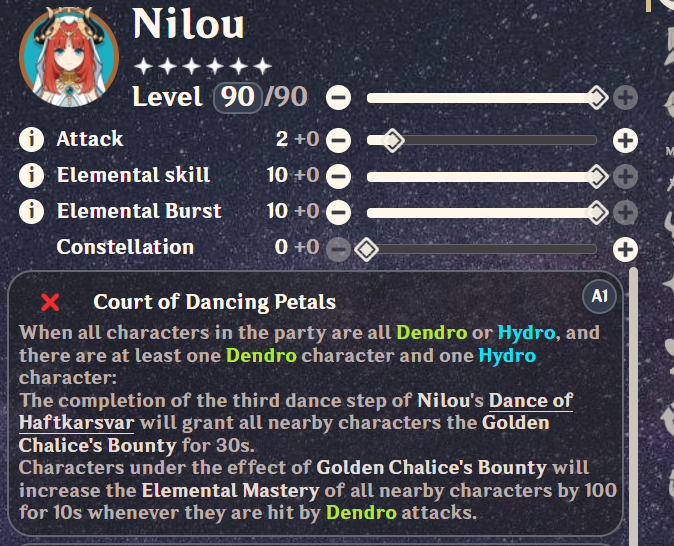This screenshot has height=546, width=674.
Task: Increase Constellation level with plus button
Action: coord(625,248)
